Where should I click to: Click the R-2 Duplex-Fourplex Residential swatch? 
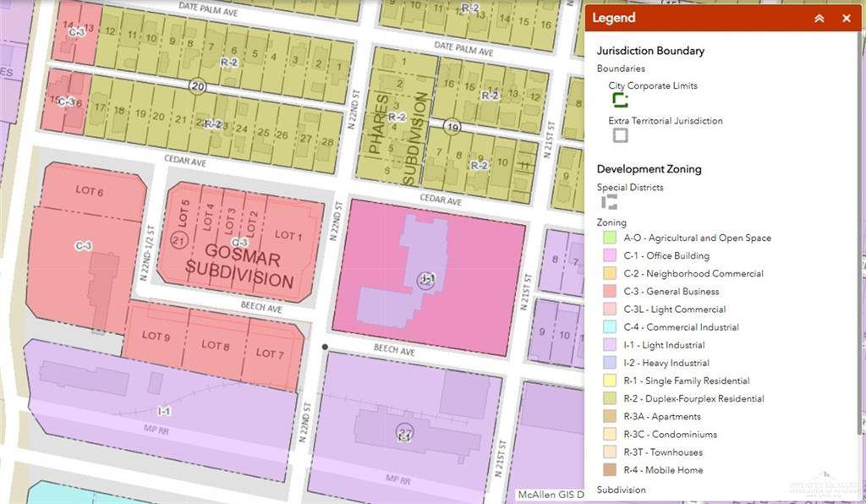[x=609, y=398]
